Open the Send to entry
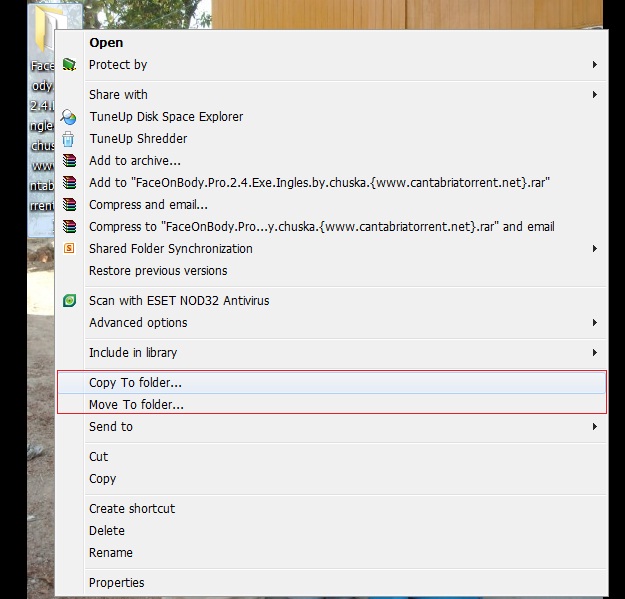 coord(332,427)
